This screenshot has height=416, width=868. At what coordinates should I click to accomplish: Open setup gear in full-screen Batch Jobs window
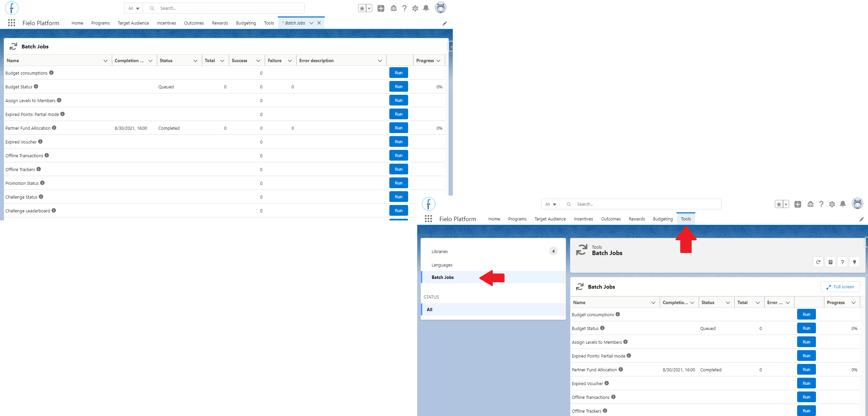point(415,8)
